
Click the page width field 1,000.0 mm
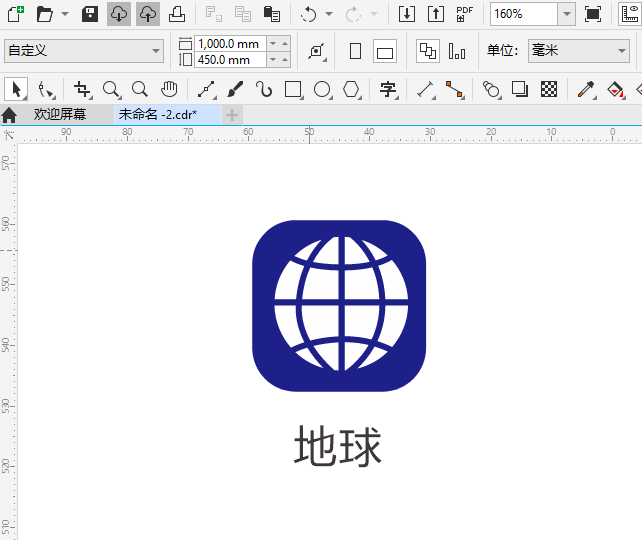click(231, 43)
